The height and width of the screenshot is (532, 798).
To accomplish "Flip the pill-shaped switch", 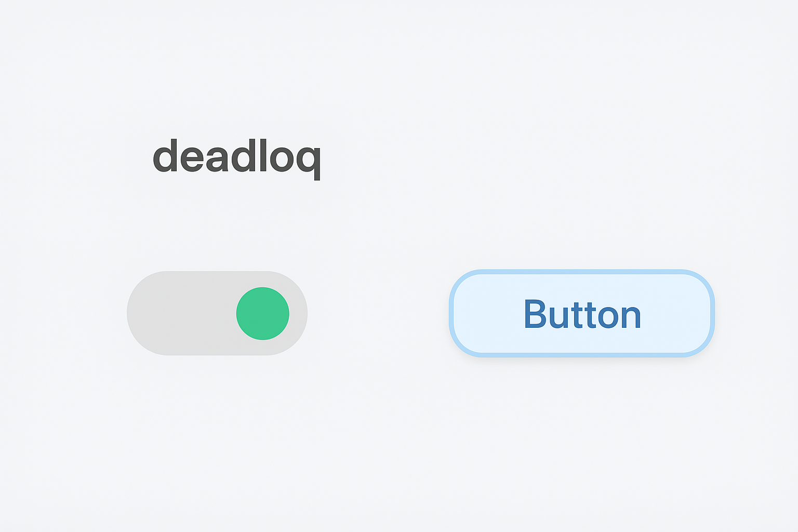I will pyautogui.click(x=217, y=313).
